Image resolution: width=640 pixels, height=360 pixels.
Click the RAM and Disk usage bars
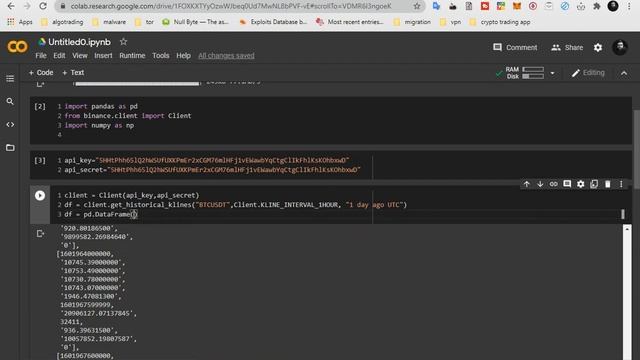[524, 73]
